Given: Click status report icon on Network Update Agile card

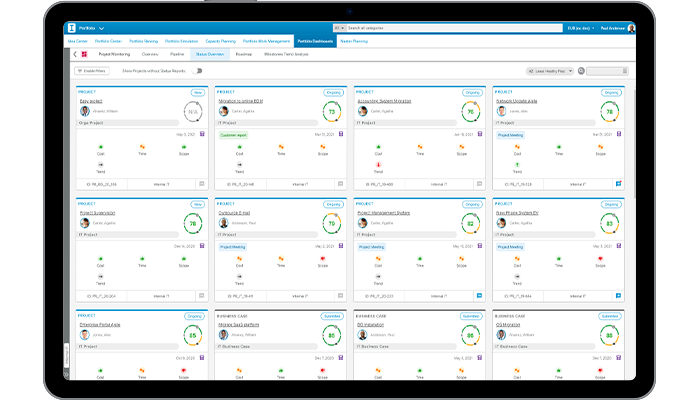Looking at the screenshot, I should coord(619,134).
